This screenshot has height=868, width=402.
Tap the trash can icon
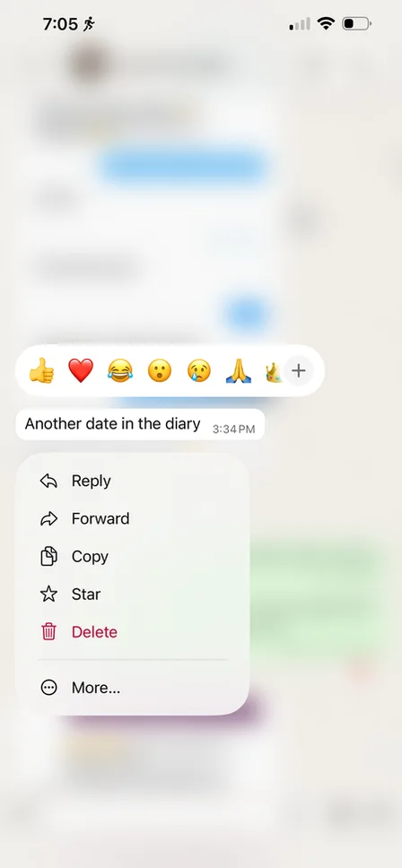[x=48, y=631]
